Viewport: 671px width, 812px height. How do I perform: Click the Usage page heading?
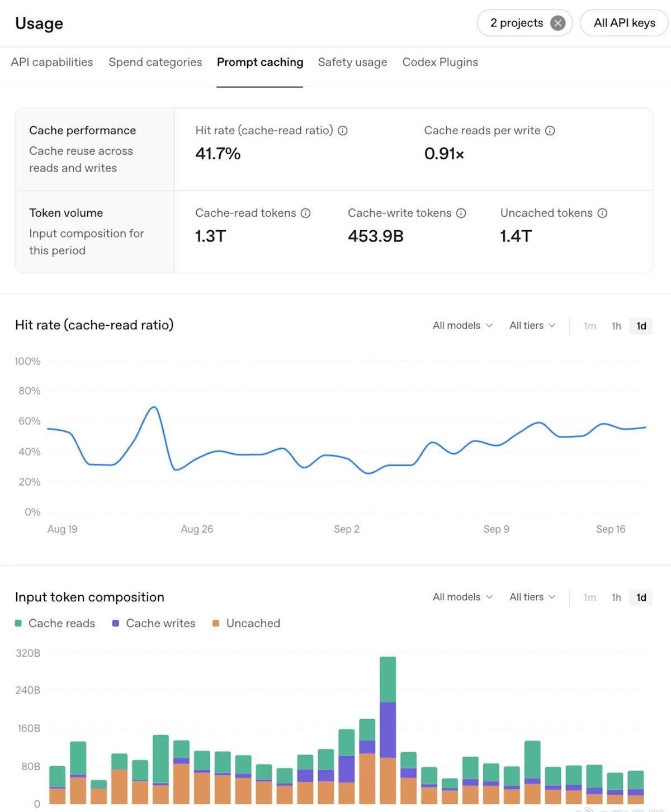[x=39, y=23]
